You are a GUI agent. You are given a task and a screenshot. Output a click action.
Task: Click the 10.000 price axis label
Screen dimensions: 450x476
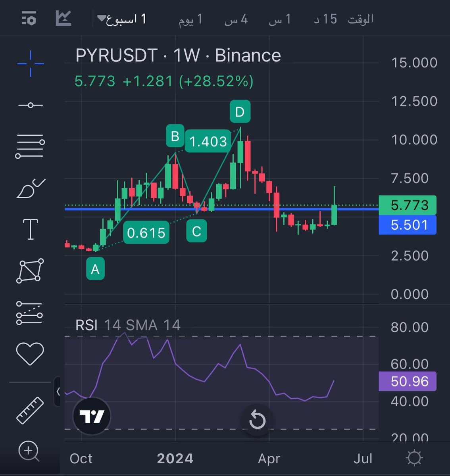tap(414, 140)
